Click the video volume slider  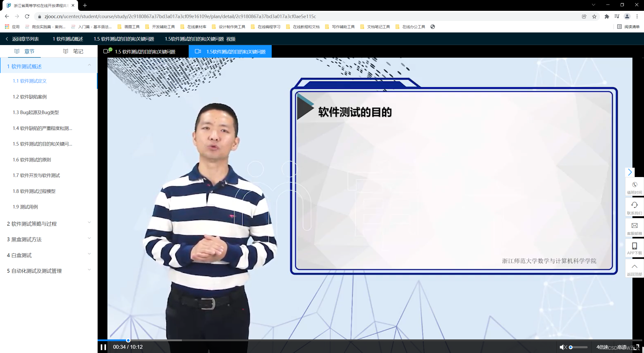click(579, 347)
